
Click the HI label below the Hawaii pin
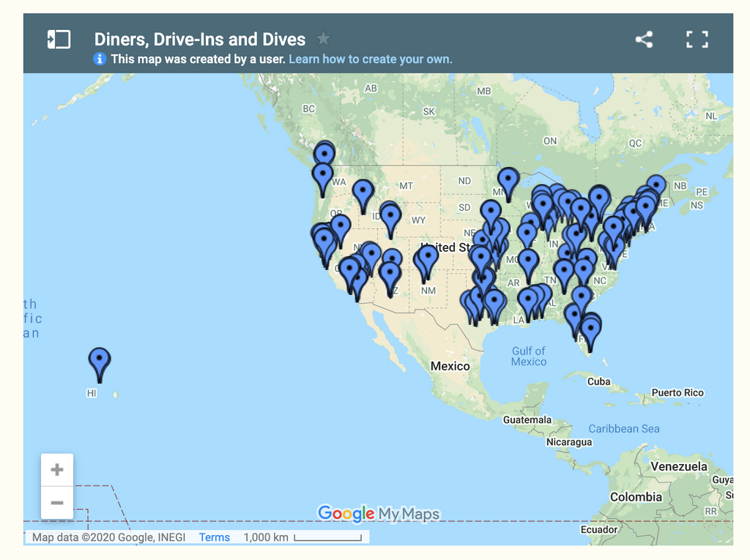click(92, 393)
